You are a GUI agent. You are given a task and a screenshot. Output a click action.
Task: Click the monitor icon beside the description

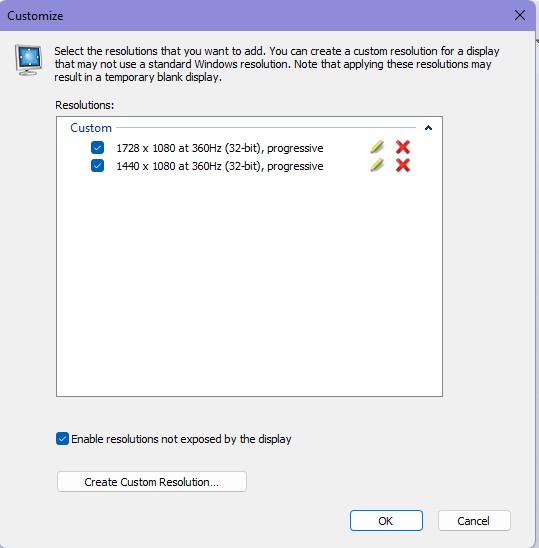pos(29,59)
